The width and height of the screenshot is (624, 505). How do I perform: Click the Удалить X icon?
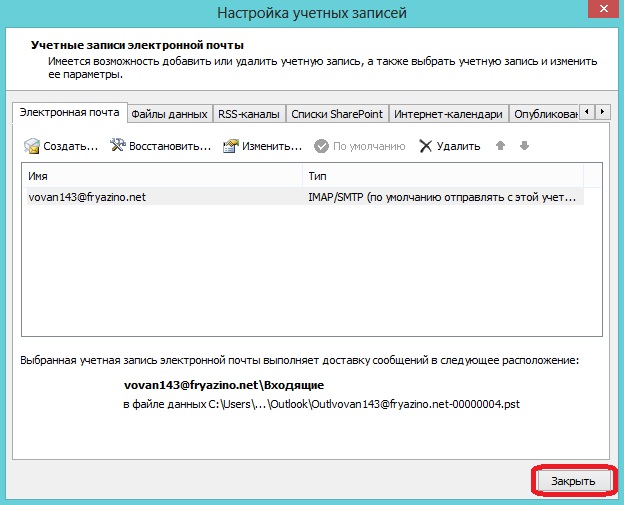pos(425,146)
